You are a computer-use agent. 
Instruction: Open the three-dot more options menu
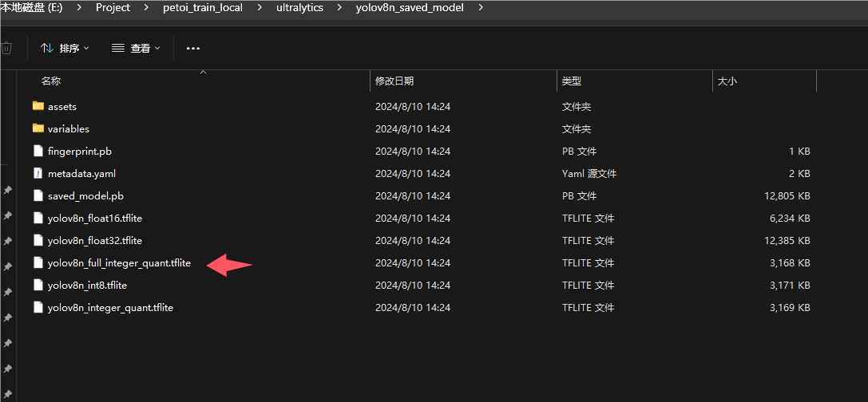[x=192, y=48]
